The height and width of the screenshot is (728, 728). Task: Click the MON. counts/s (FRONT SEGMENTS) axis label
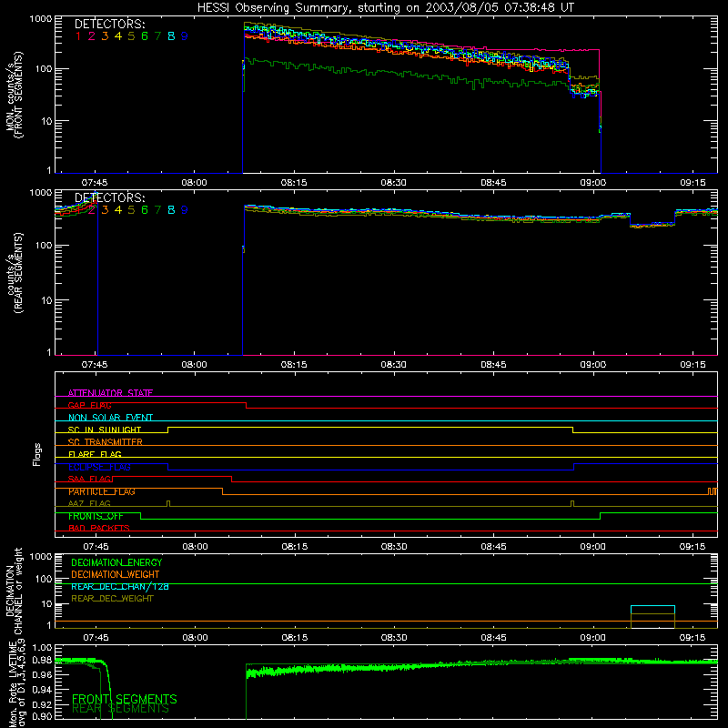pos(14,95)
